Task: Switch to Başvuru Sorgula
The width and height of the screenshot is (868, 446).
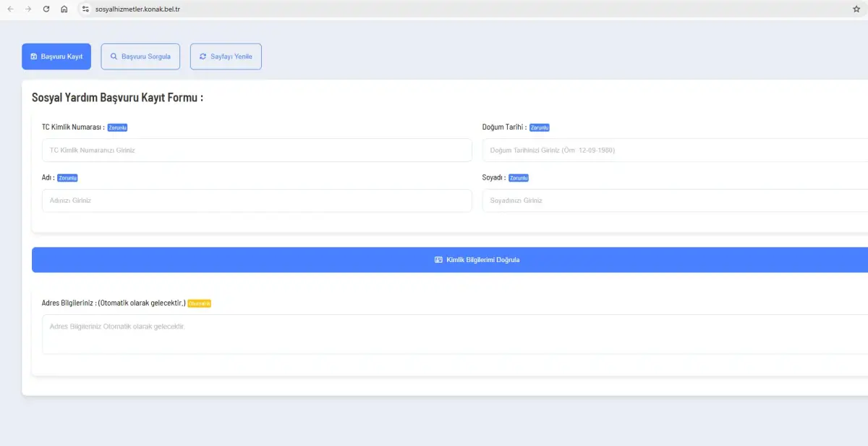Action: tap(140, 56)
